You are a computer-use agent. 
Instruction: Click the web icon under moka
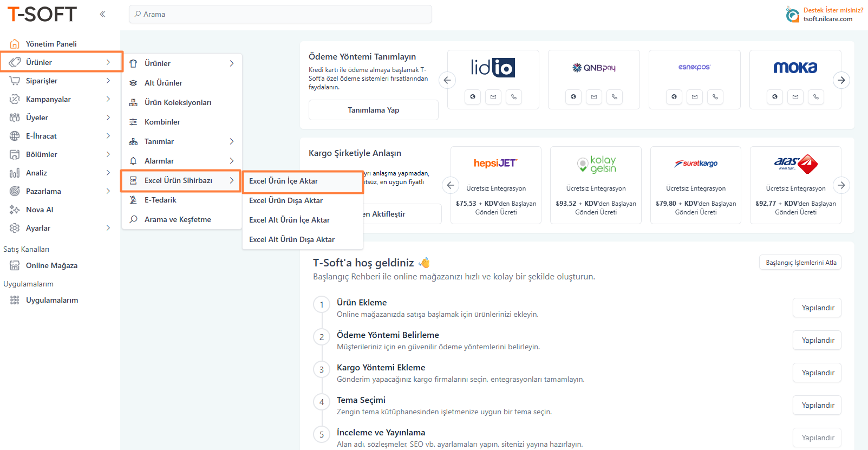tap(775, 97)
